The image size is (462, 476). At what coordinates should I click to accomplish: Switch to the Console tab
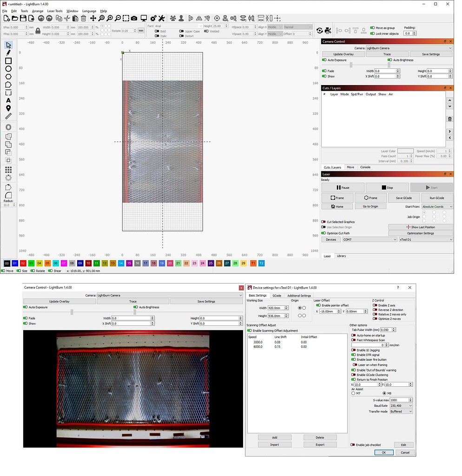click(x=365, y=167)
